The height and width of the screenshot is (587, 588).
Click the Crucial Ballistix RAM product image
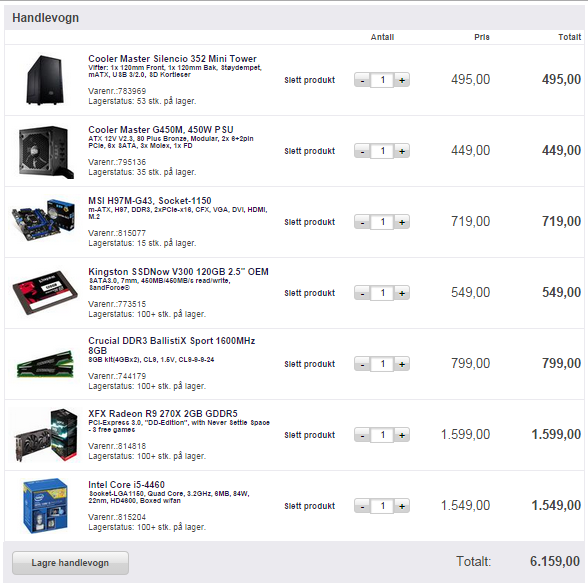(45, 364)
